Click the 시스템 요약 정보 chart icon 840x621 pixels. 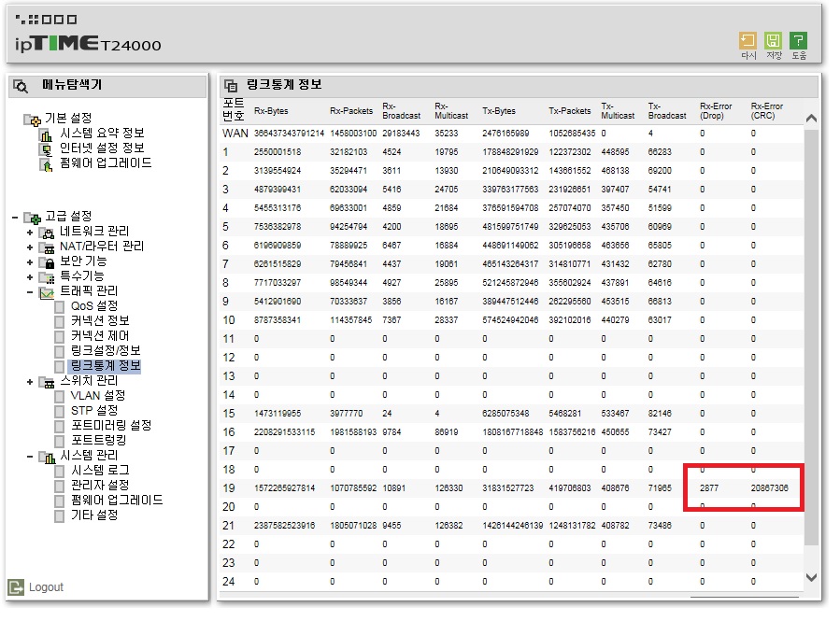point(47,134)
